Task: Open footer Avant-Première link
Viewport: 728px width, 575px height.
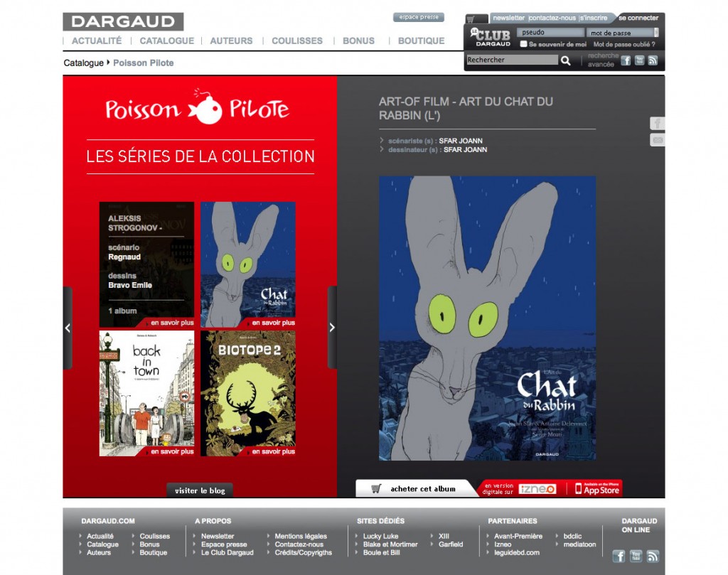Action: tap(518, 536)
